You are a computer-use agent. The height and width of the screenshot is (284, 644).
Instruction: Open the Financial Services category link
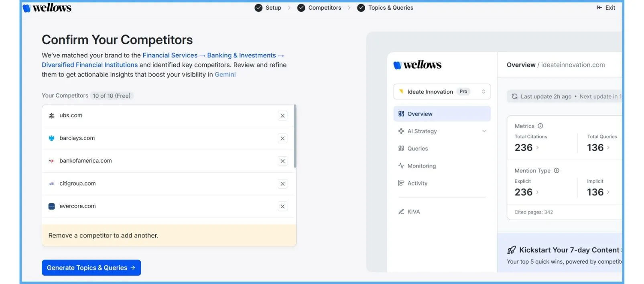click(170, 55)
